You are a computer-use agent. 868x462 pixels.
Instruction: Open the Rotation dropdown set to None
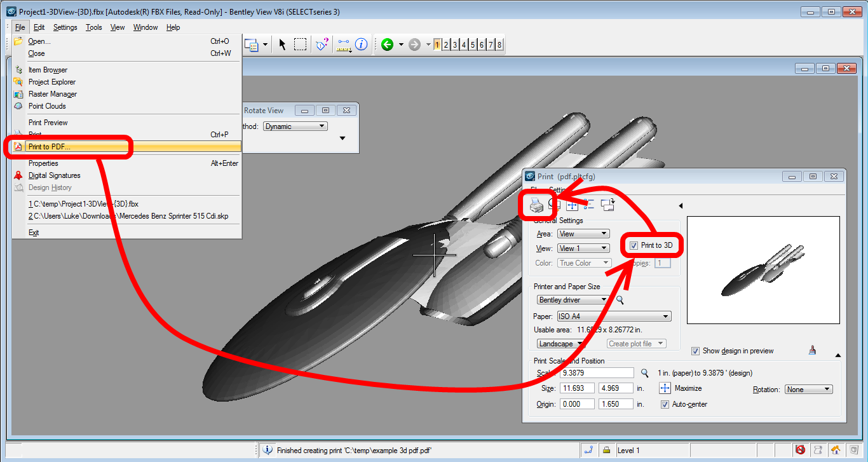tap(809, 390)
